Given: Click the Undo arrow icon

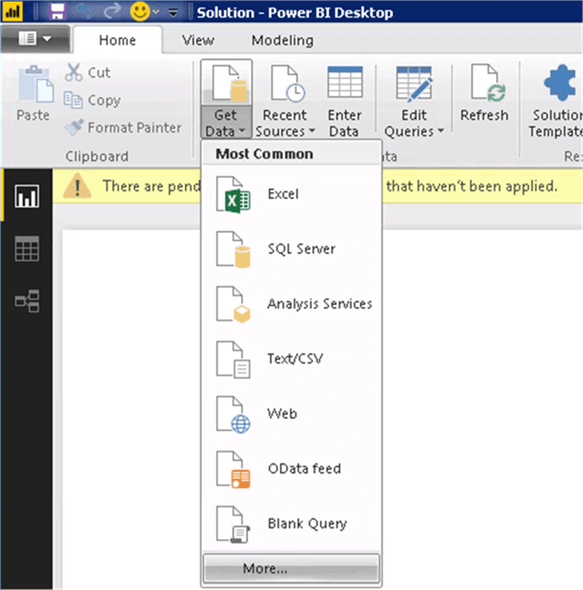Looking at the screenshot, I should pos(85,11).
